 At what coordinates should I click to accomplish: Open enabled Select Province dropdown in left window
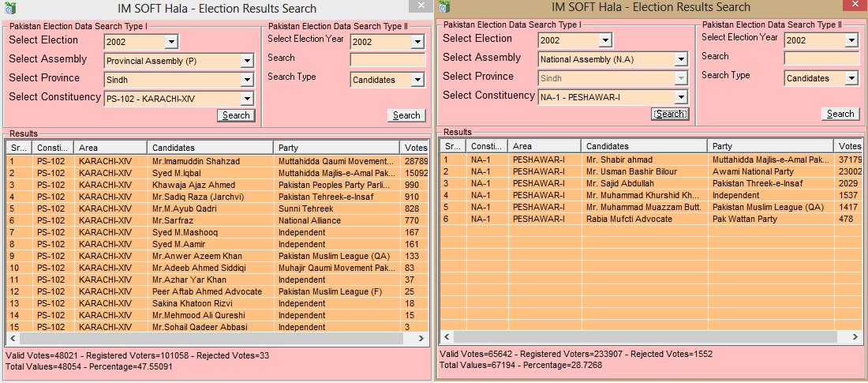247,80
